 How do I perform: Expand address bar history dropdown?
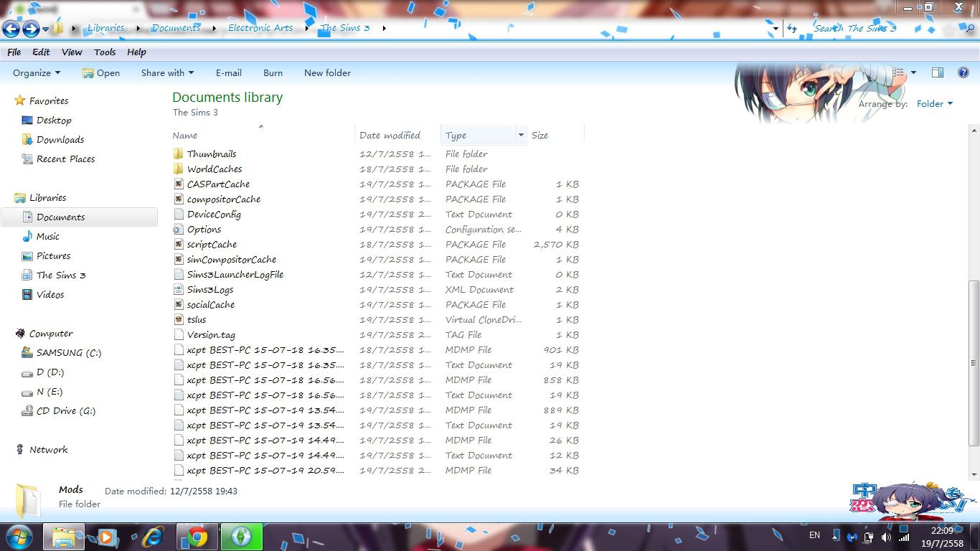point(776,29)
